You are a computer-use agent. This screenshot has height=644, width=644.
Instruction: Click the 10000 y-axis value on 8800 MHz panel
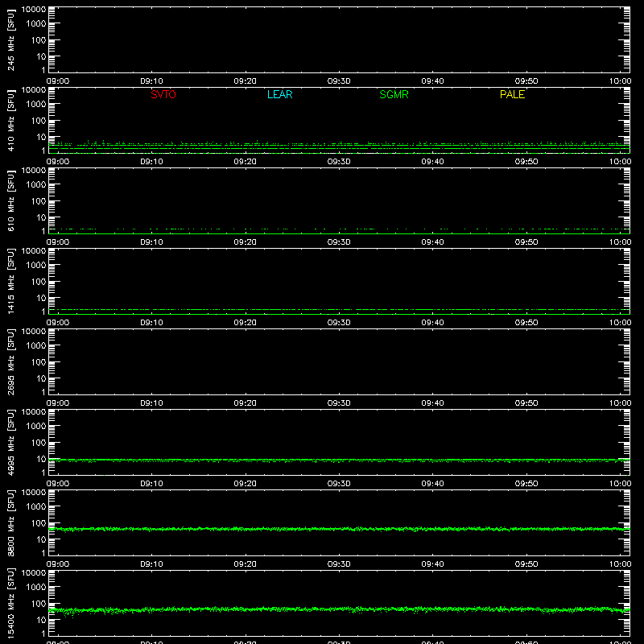(x=34, y=492)
